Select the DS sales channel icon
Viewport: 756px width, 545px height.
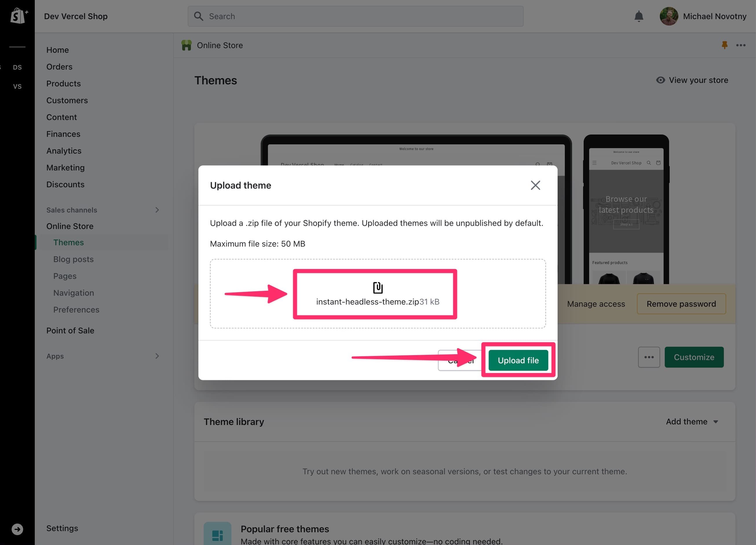tap(17, 67)
